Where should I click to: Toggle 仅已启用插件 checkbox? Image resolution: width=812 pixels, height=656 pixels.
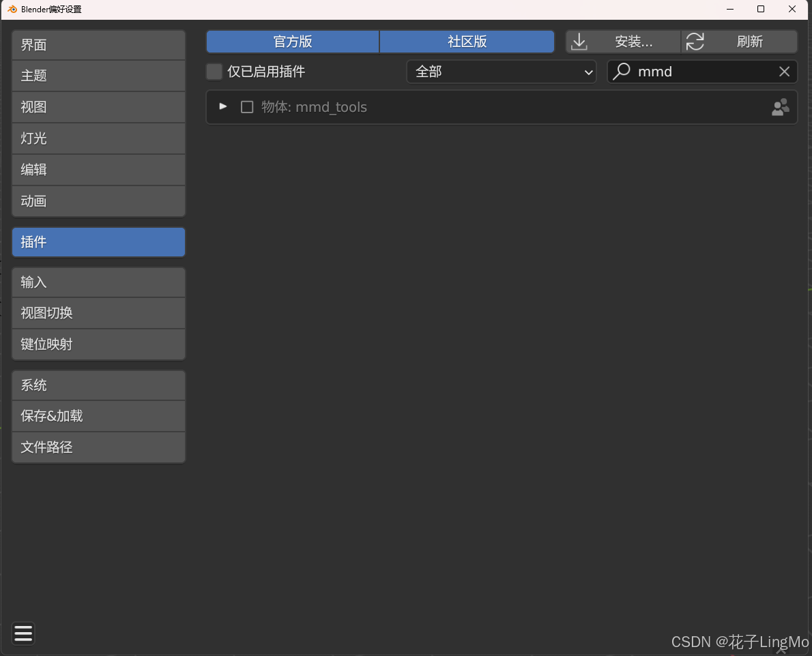click(x=214, y=72)
